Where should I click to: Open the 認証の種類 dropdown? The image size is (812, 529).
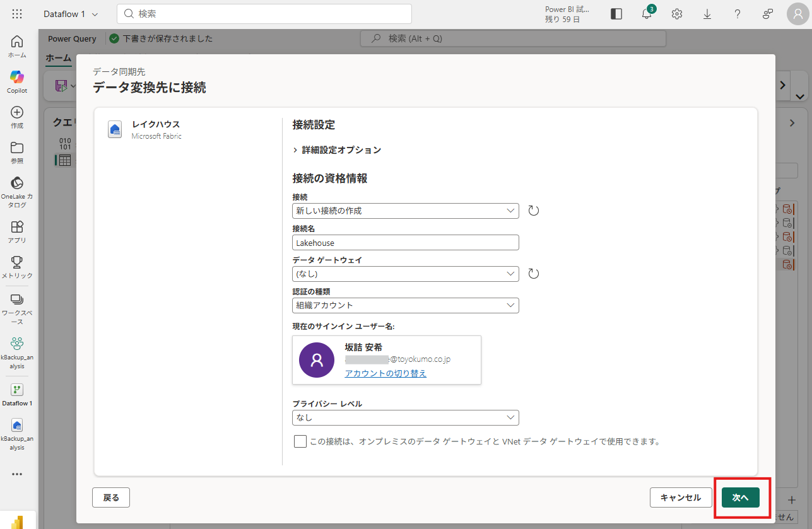point(405,305)
